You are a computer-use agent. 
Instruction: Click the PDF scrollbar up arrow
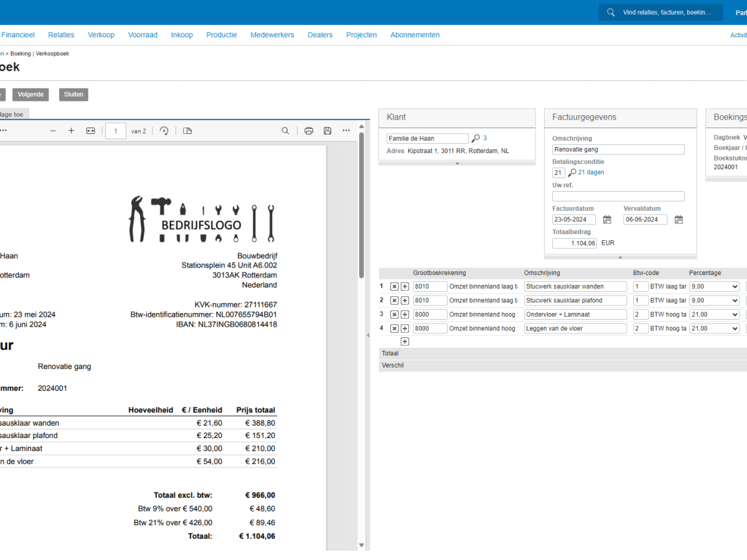click(362, 128)
